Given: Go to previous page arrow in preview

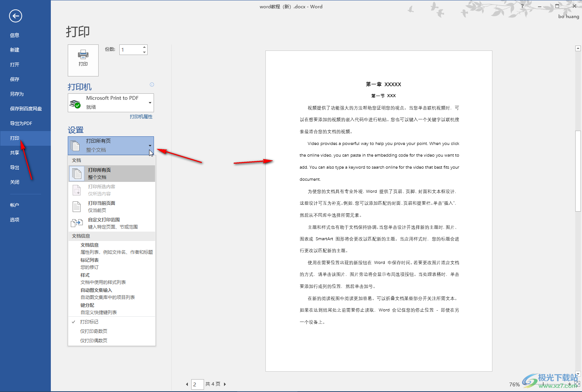Looking at the screenshot, I should tap(187, 384).
